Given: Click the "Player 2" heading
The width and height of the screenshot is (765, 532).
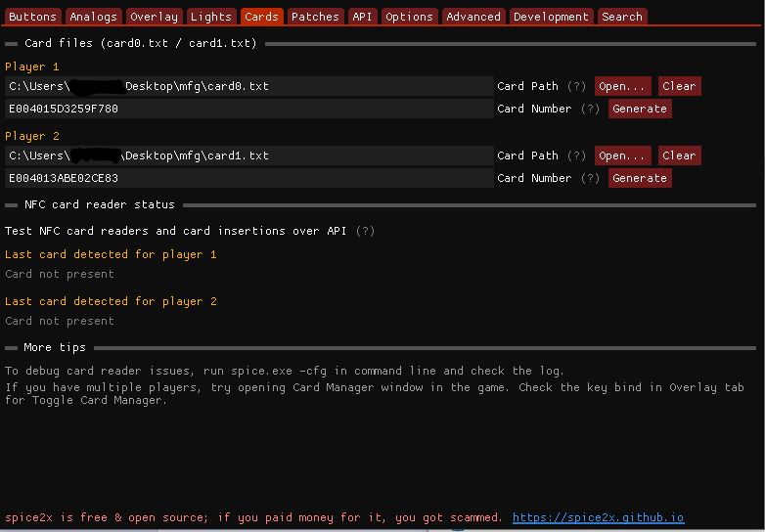Looking at the screenshot, I should click(x=32, y=136).
